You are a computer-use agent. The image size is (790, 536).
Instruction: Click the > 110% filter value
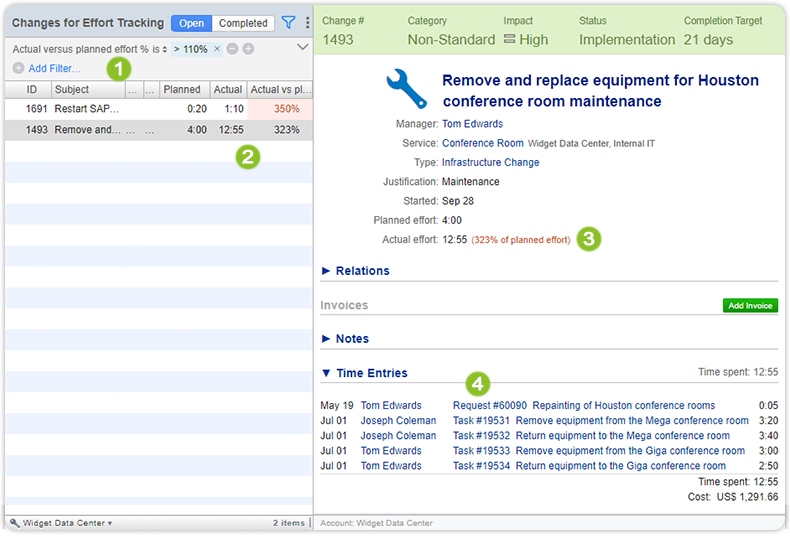191,49
